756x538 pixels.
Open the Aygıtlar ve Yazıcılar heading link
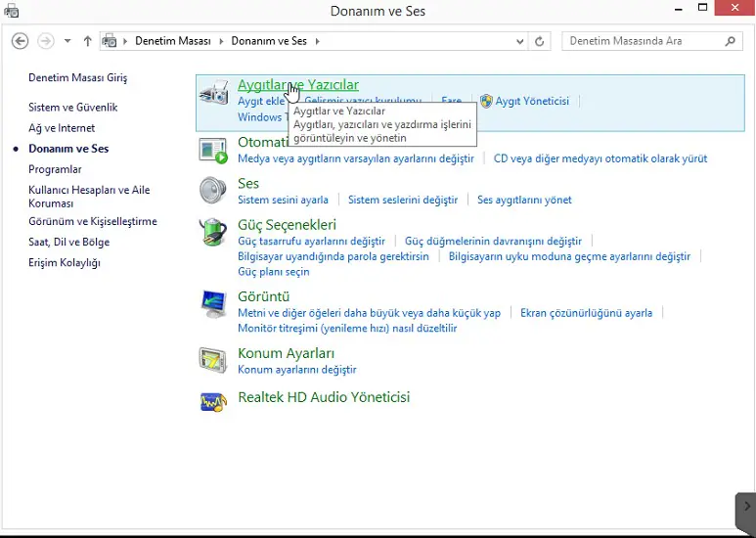coord(298,84)
